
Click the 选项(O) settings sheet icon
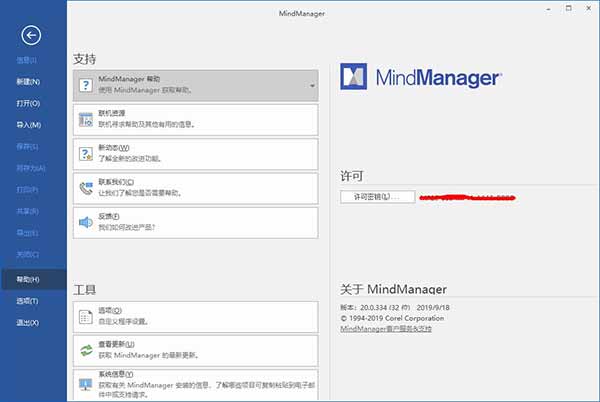(x=86, y=317)
